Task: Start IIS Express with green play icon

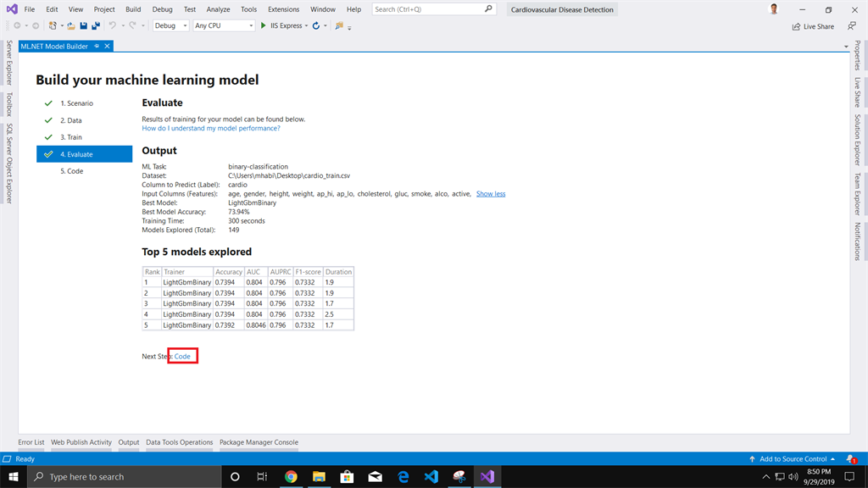Action: [x=264, y=25]
